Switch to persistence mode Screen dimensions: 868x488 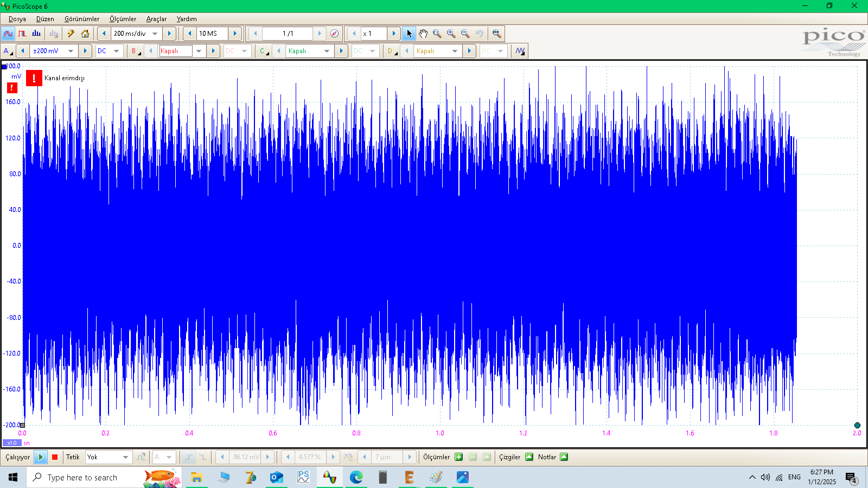click(22, 34)
